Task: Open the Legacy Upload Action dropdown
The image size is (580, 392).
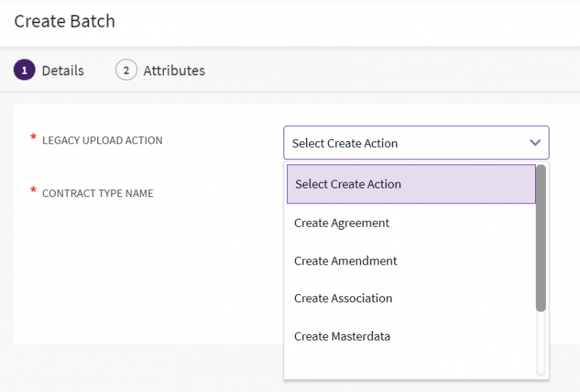Action: click(x=416, y=143)
